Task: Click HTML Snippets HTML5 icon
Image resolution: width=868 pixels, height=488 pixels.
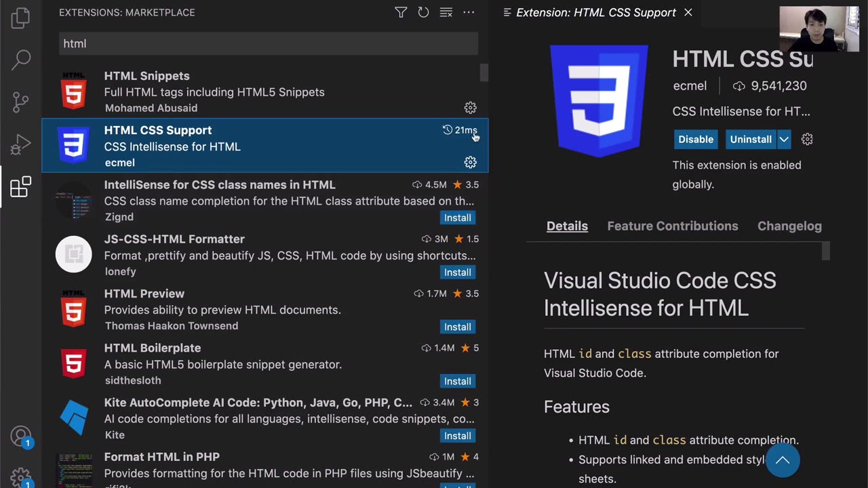Action: (73, 90)
